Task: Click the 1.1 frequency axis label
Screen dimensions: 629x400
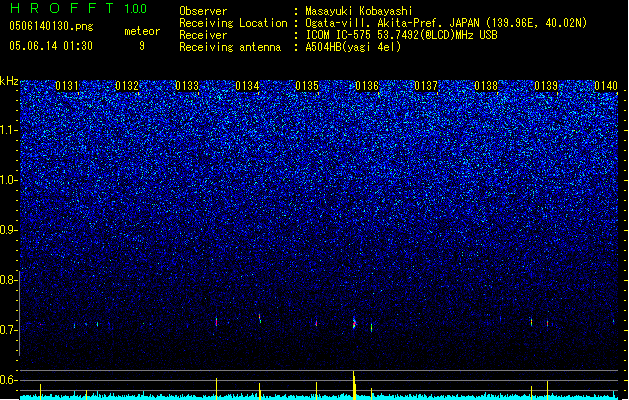Action: point(8,130)
